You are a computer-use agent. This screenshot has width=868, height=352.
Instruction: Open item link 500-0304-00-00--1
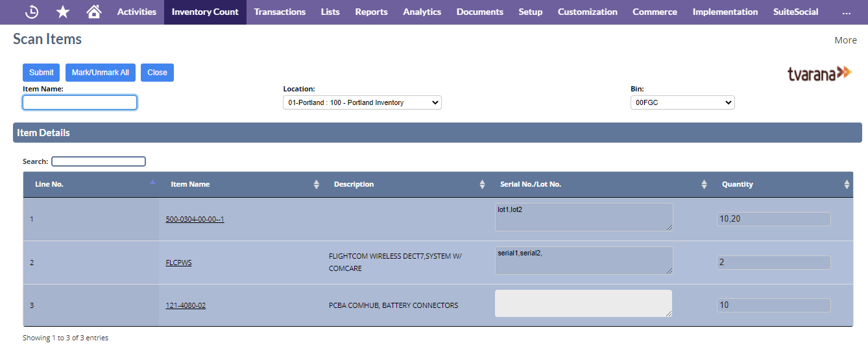coord(195,219)
